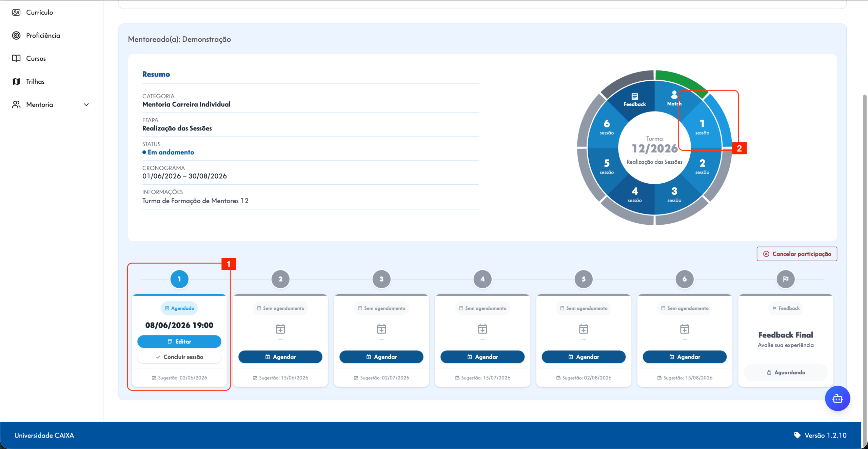Select step 4 circle in session timeline
Image resolution: width=868 pixels, height=449 pixels.
point(482,279)
